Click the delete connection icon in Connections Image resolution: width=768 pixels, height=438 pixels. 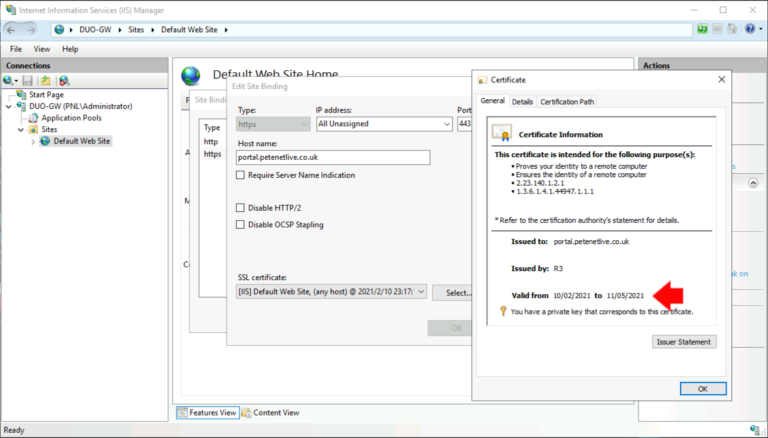(x=64, y=80)
